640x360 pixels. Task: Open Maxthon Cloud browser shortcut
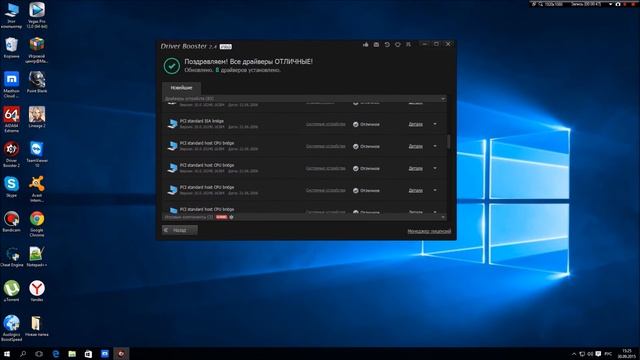(11, 84)
